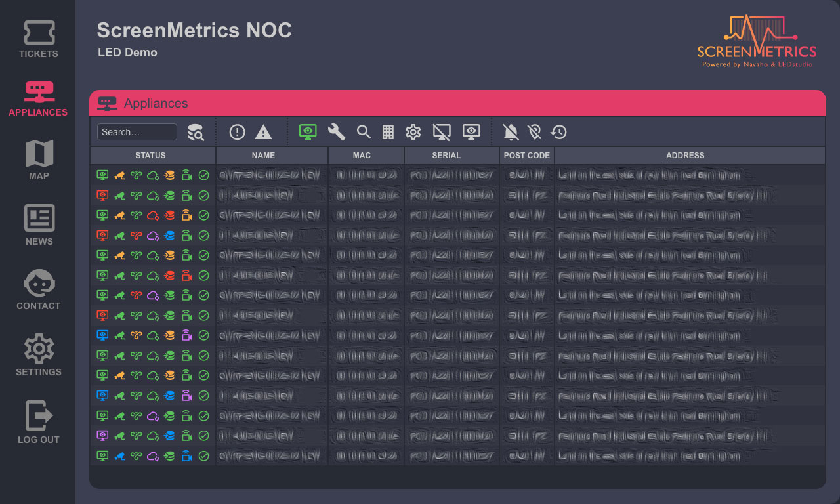840x504 pixels.
Task: Click the Search input field
Action: pos(137,132)
